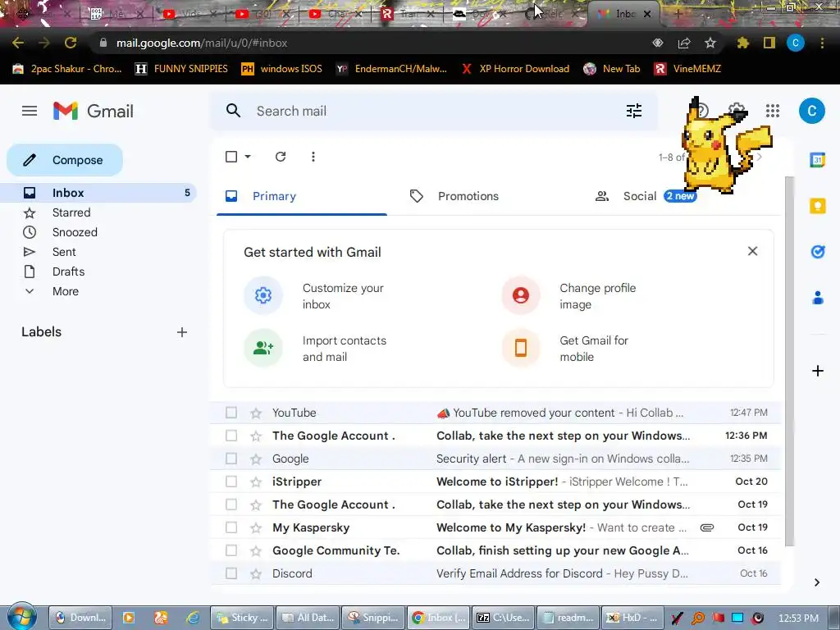Open the select dropdown arrow

[x=248, y=157]
